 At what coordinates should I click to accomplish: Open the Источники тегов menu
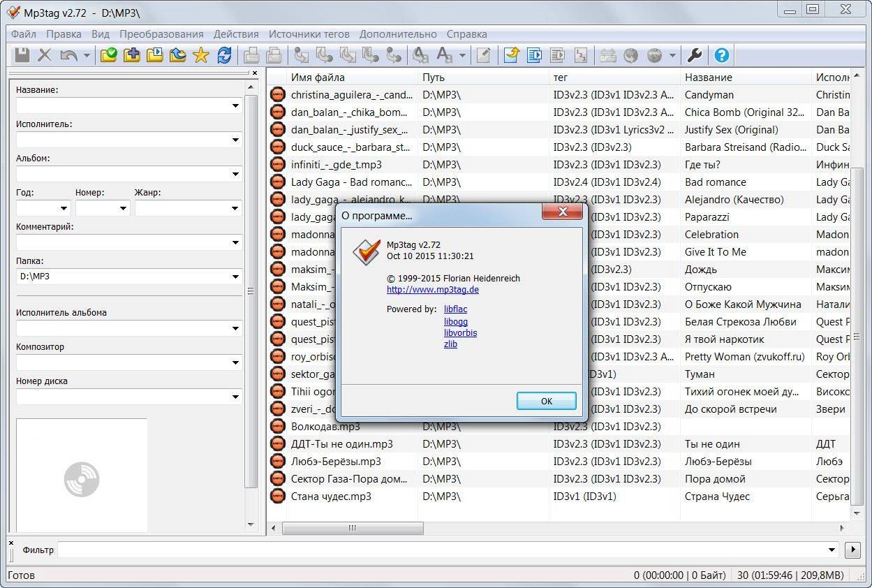[309, 34]
